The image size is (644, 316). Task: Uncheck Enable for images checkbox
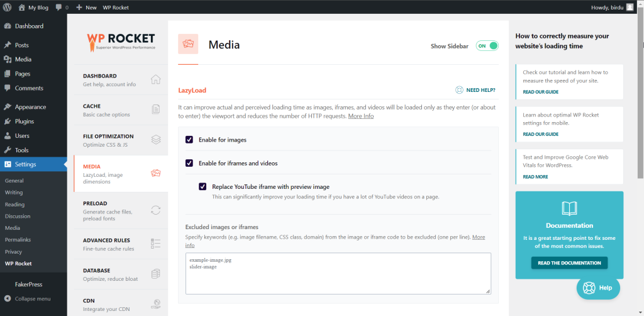(189, 140)
